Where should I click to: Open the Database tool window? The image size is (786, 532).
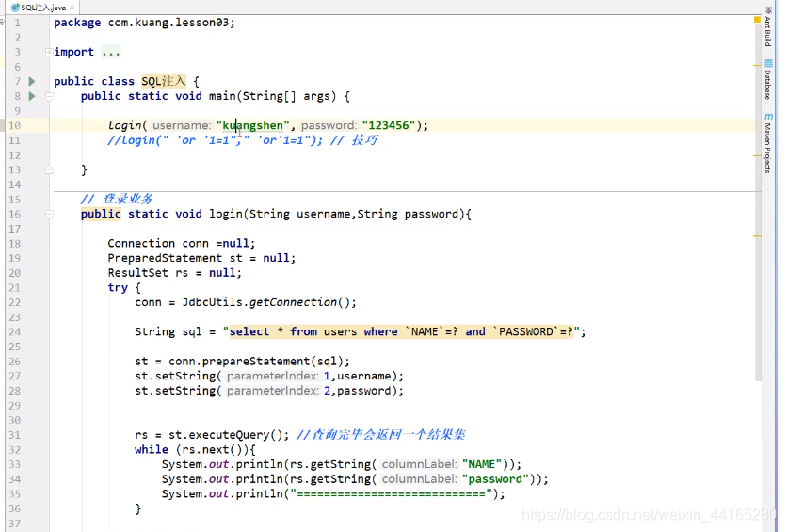click(x=768, y=80)
